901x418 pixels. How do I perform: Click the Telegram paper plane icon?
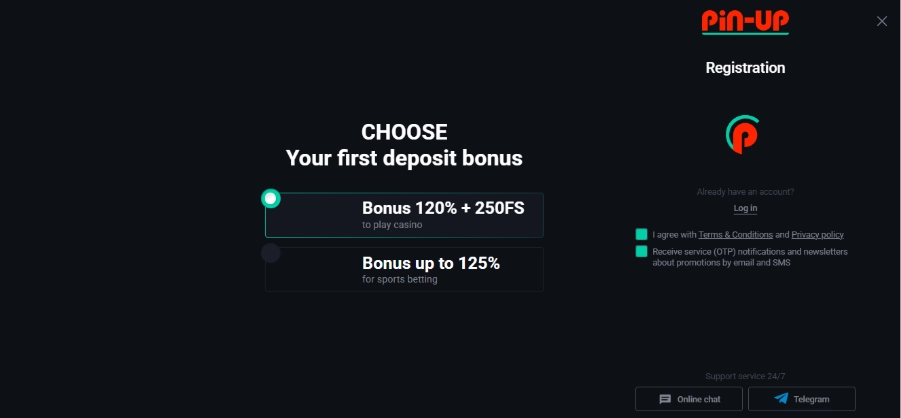click(782, 399)
